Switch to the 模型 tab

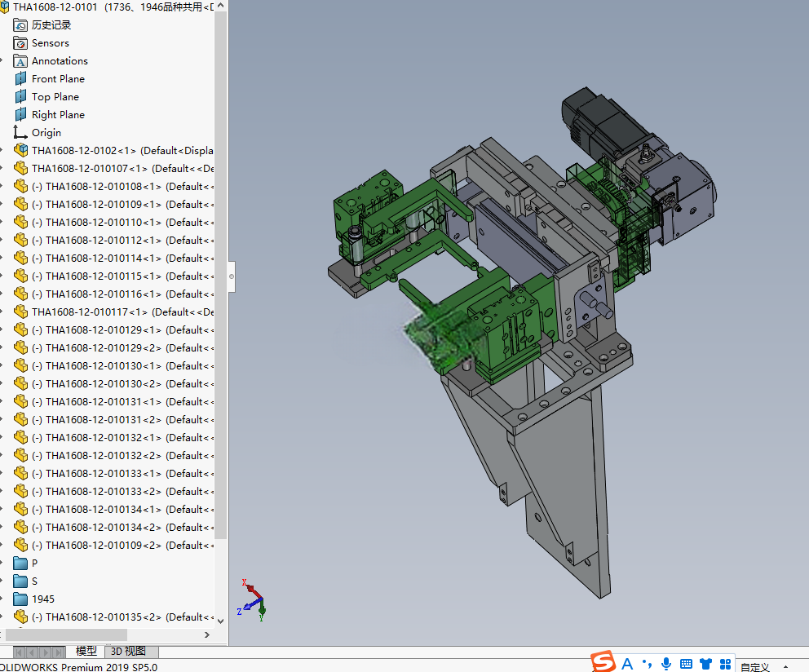click(x=86, y=652)
